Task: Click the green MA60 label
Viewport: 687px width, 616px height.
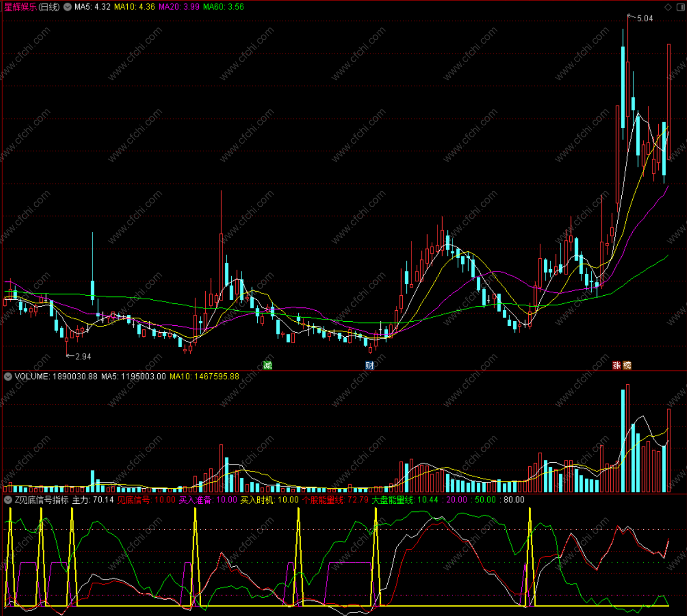Action: pyautogui.click(x=224, y=7)
